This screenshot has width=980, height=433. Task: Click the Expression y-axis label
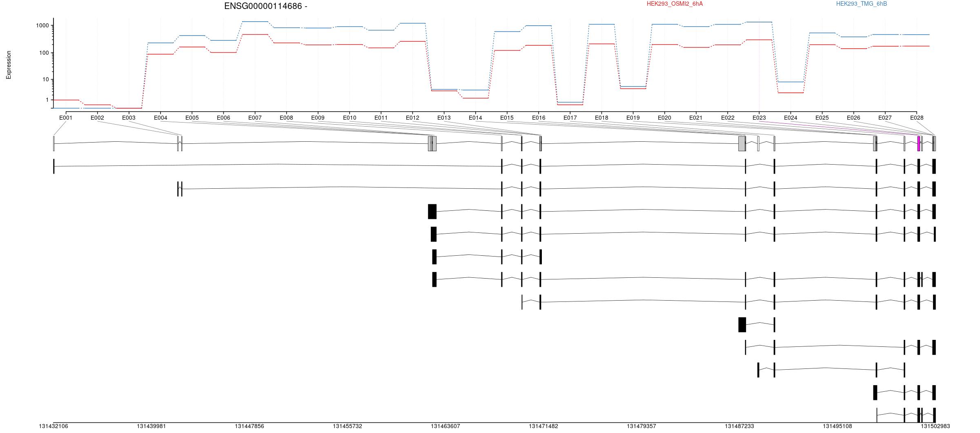point(9,65)
